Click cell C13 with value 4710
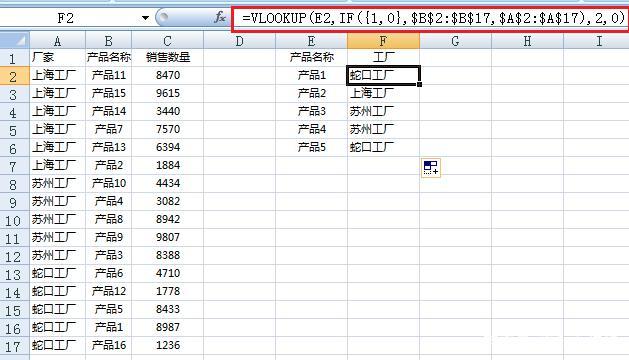Screen dimensions: 629x360 pyautogui.click(x=168, y=273)
